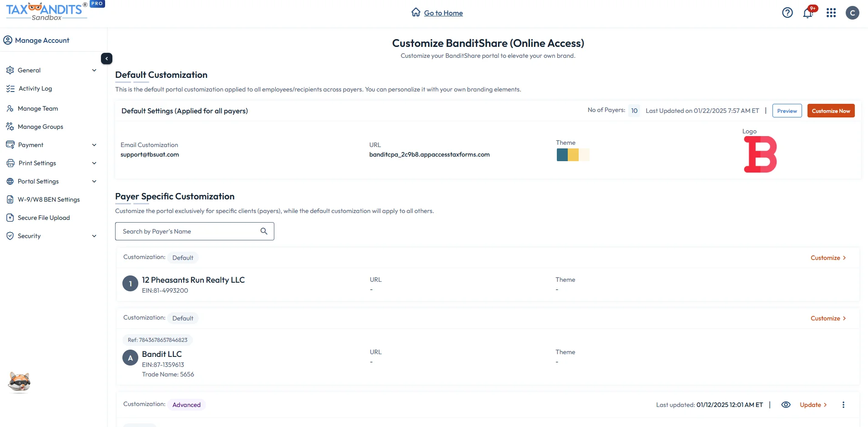Customize 12 Pheasants Run Realty LLC

[x=828, y=258]
